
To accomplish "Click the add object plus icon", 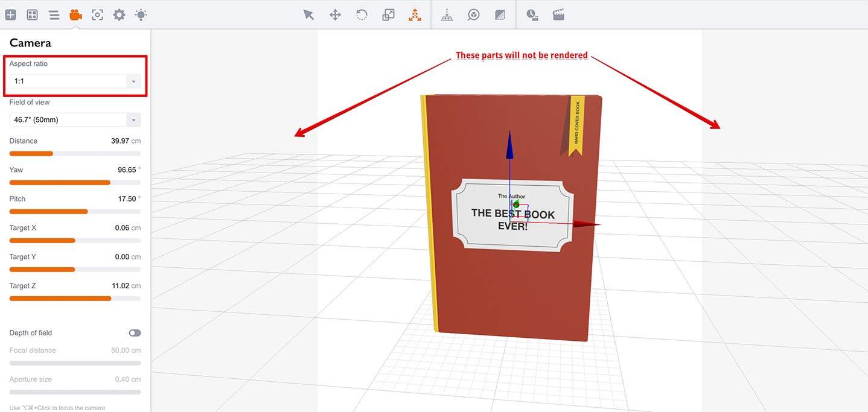I will coord(11,14).
